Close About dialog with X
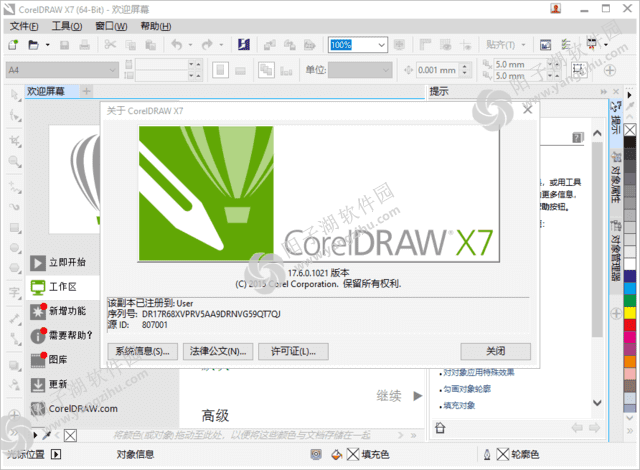The width and height of the screenshot is (640, 470). tap(527, 110)
